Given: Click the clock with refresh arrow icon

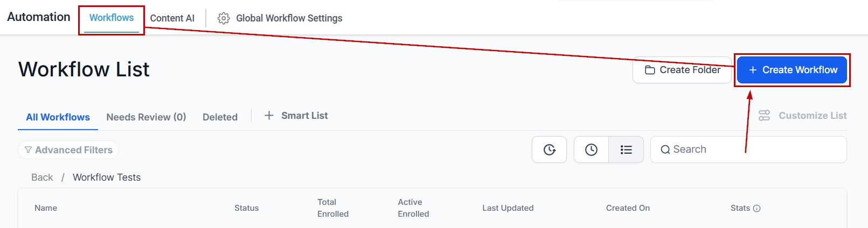Looking at the screenshot, I should point(549,149).
